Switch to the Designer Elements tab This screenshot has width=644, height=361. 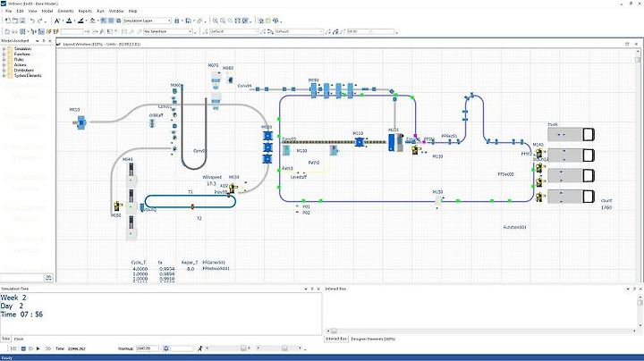pyautogui.click(x=373, y=339)
